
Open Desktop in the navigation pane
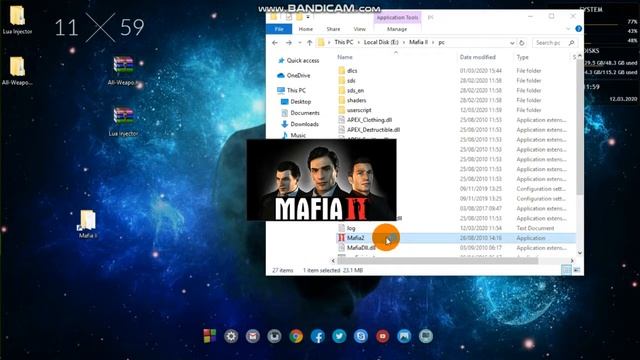point(300,102)
